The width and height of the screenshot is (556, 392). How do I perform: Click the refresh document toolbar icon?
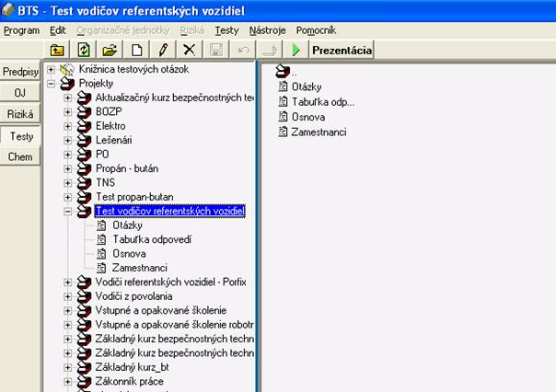click(x=84, y=50)
